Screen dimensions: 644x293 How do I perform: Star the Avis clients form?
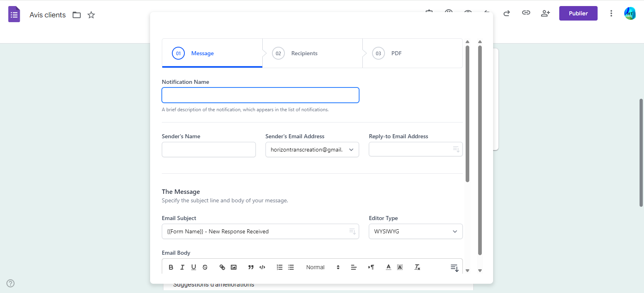click(91, 15)
